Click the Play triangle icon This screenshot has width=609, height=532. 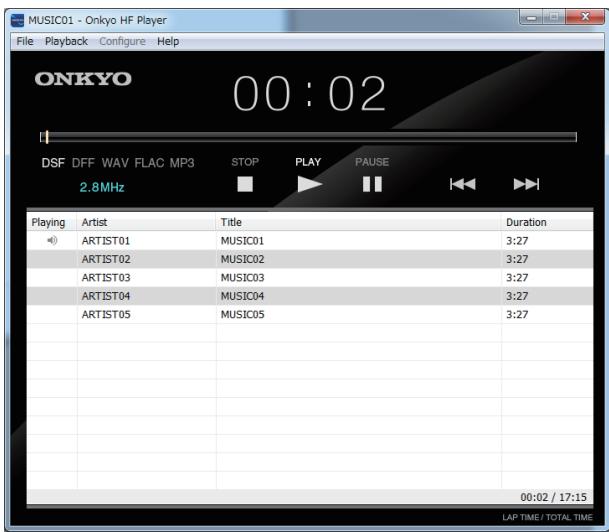[310, 184]
